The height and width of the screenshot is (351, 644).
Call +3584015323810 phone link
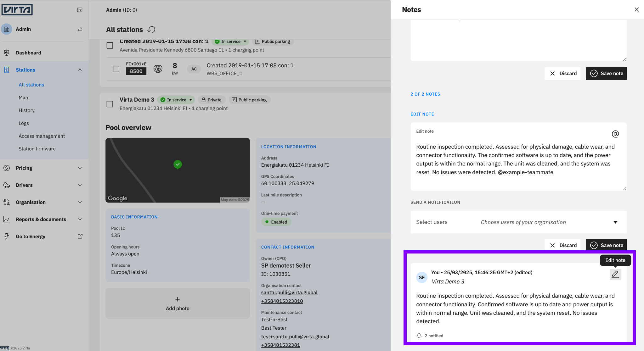tap(282, 301)
